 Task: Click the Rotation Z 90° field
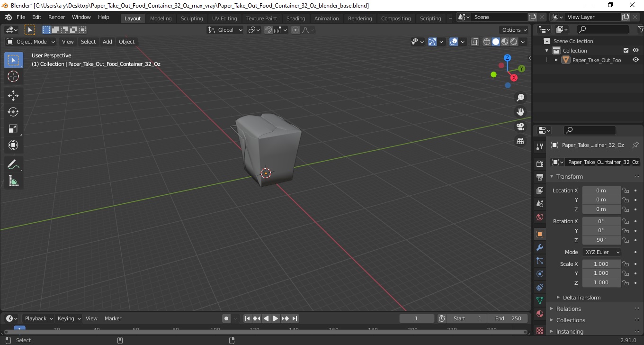(601, 240)
